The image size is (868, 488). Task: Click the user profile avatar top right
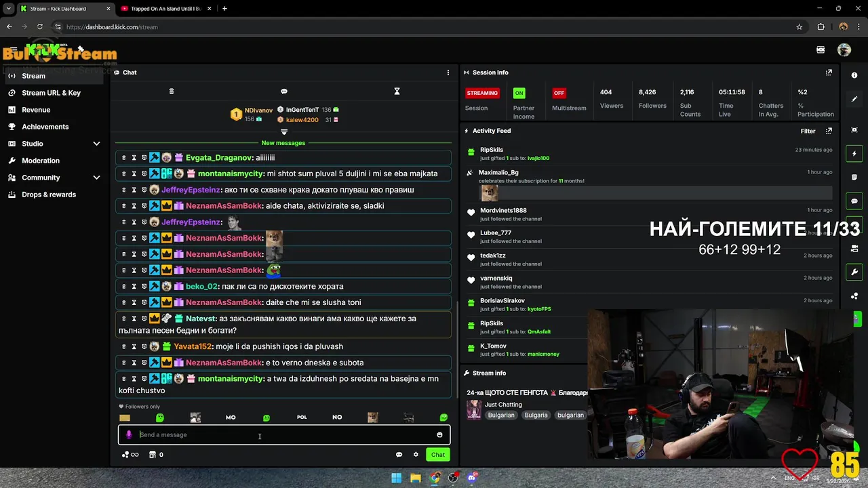(x=844, y=50)
